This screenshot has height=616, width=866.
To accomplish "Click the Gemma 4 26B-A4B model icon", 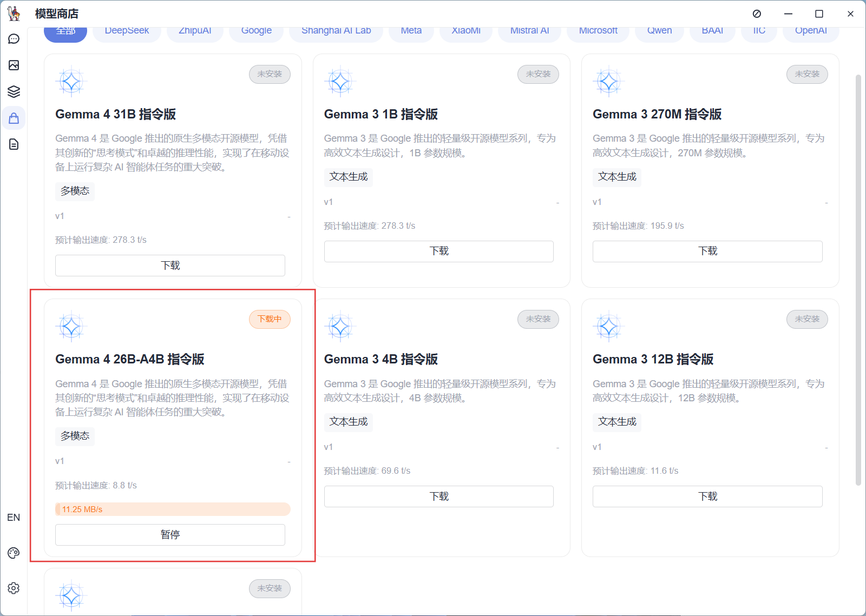I will (x=71, y=327).
